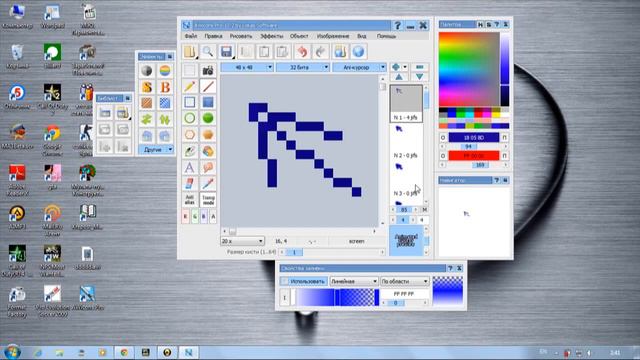Screen dimensions: 640x360
Task: Toggle the green G channel button
Action: click(195, 217)
